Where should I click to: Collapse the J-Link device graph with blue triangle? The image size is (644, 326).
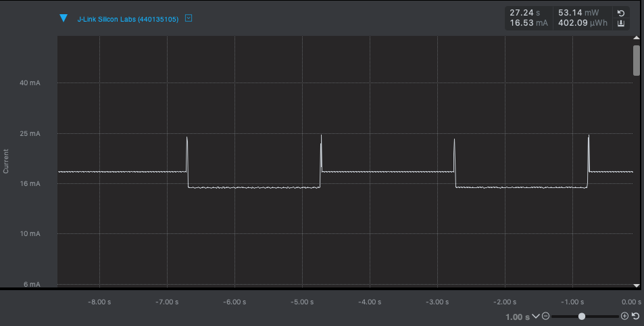coord(64,18)
